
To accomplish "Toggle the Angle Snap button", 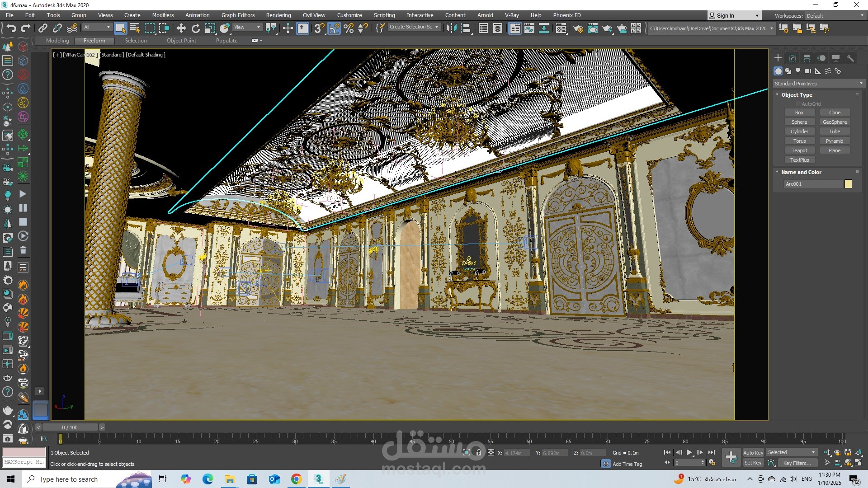I will (334, 28).
